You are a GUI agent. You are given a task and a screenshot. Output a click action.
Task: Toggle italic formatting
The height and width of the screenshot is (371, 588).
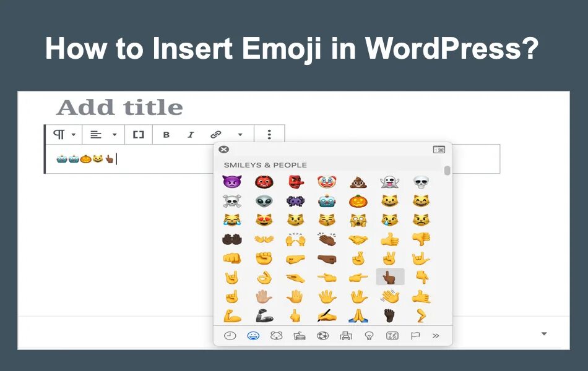pyautogui.click(x=191, y=135)
